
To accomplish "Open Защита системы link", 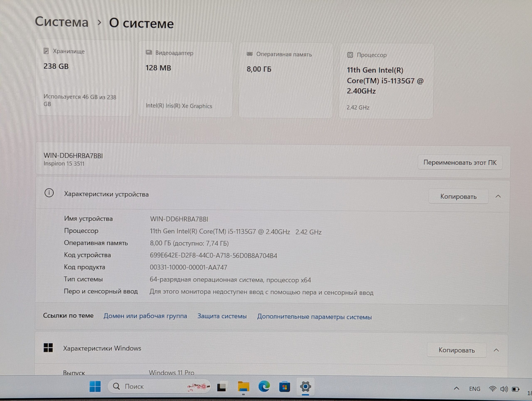I will coord(222,316).
